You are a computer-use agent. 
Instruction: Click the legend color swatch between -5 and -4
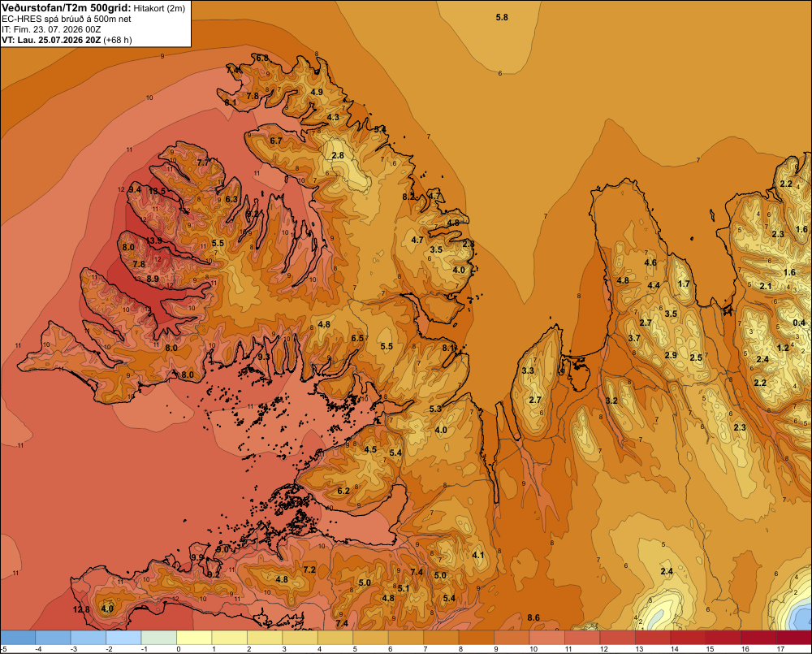tap(18, 638)
